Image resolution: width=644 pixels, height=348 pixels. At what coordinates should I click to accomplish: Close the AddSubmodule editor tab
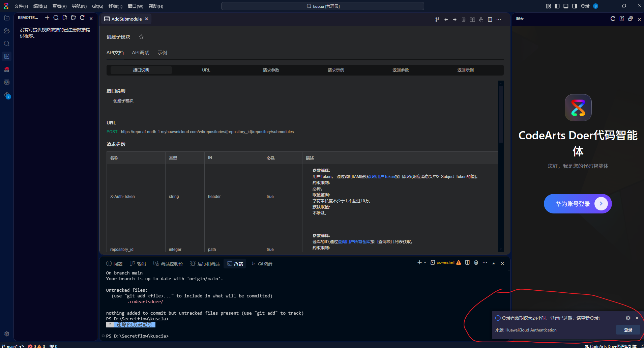click(146, 19)
